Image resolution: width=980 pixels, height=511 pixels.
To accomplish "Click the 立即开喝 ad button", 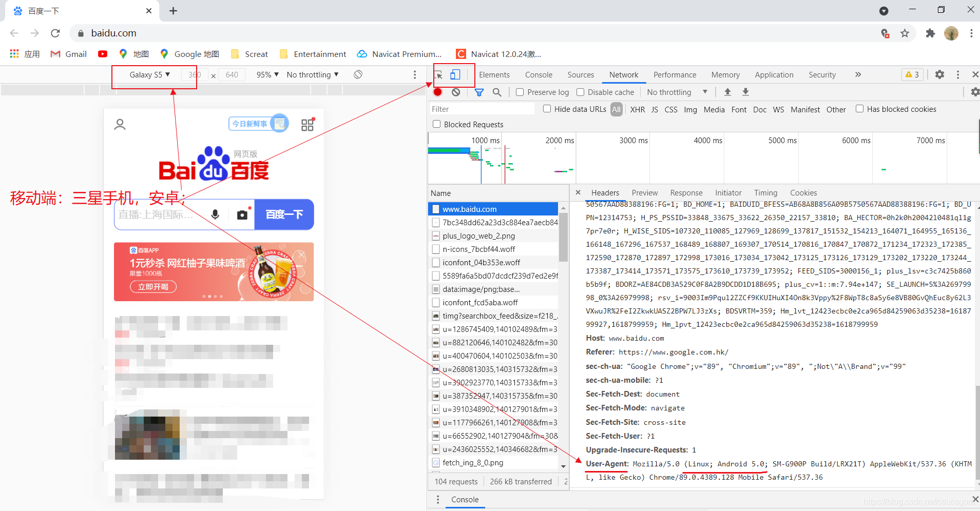I will tap(153, 287).
